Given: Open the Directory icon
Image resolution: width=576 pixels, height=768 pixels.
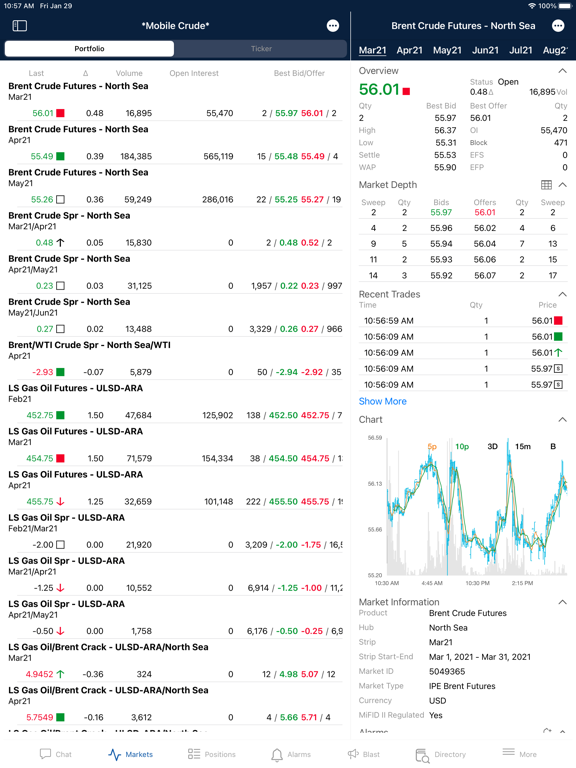Looking at the screenshot, I should 422,755.
